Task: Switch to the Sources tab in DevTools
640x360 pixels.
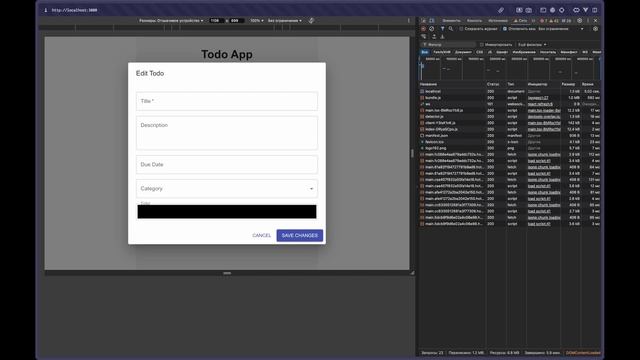Action: point(498,20)
